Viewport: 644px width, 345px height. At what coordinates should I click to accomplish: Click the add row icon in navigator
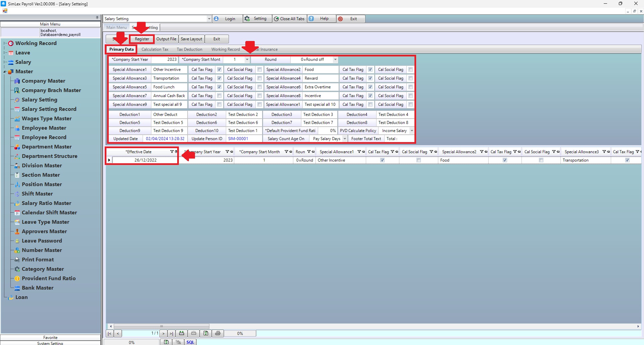(182, 333)
